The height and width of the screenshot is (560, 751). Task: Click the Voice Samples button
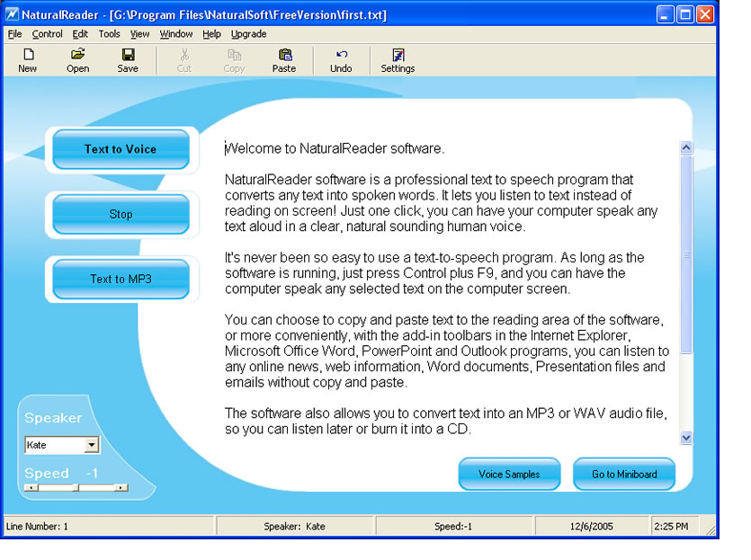(509, 474)
